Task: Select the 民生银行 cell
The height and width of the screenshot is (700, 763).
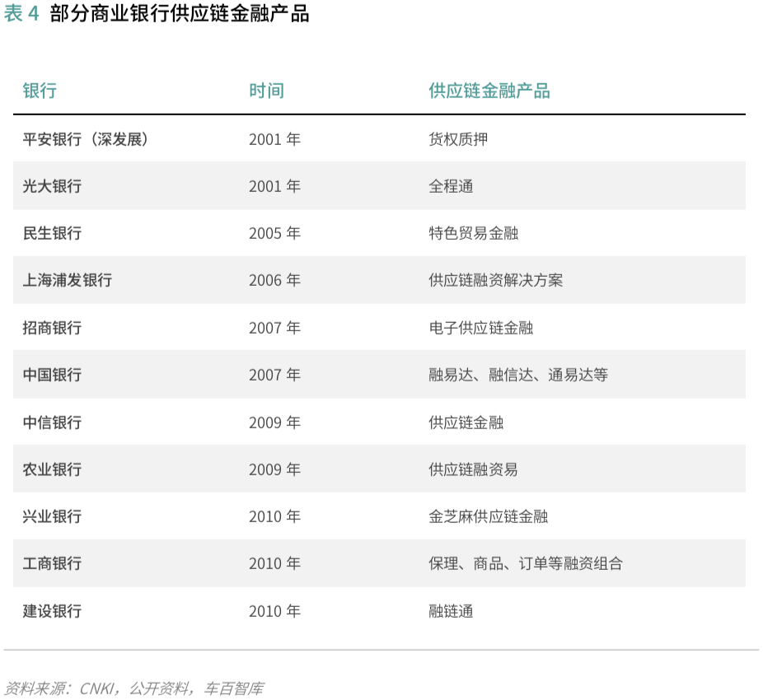Action: point(52,234)
